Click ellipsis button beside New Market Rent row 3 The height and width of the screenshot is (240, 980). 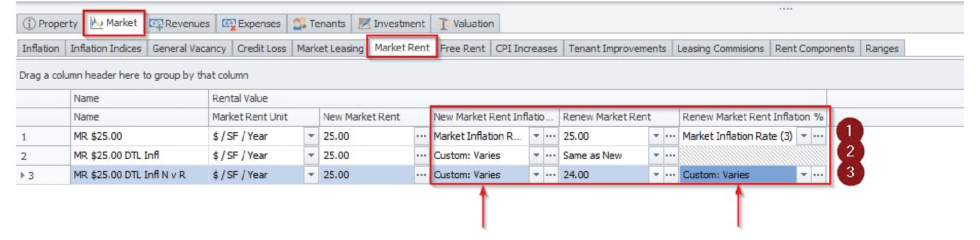pyautogui.click(x=421, y=174)
